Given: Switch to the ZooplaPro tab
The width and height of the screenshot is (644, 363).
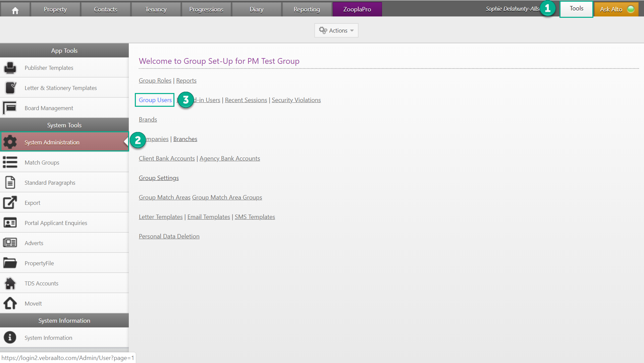Looking at the screenshot, I should tap(357, 9).
